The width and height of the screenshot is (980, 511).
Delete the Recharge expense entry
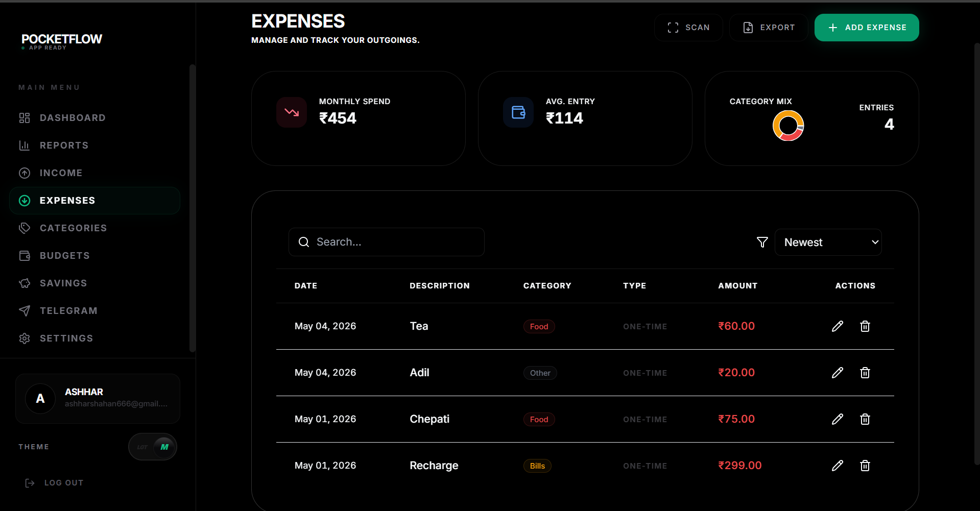coord(865,466)
